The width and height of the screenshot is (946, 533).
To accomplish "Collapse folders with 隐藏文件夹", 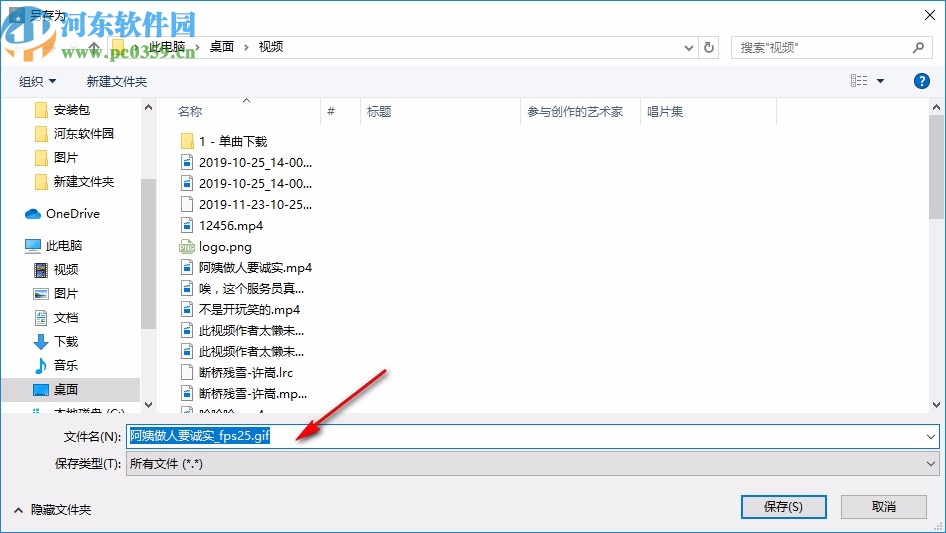I will coord(52,510).
